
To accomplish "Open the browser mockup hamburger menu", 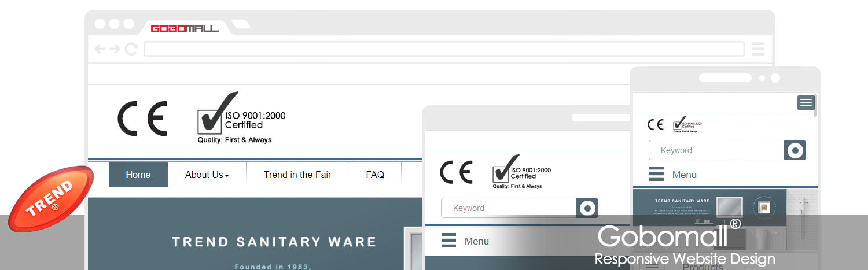I will (758, 49).
